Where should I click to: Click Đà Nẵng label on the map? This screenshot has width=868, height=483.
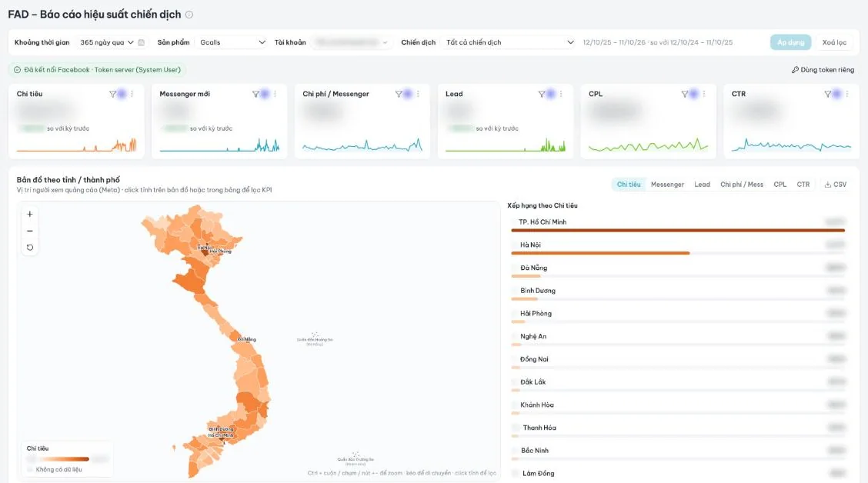(247, 339)
